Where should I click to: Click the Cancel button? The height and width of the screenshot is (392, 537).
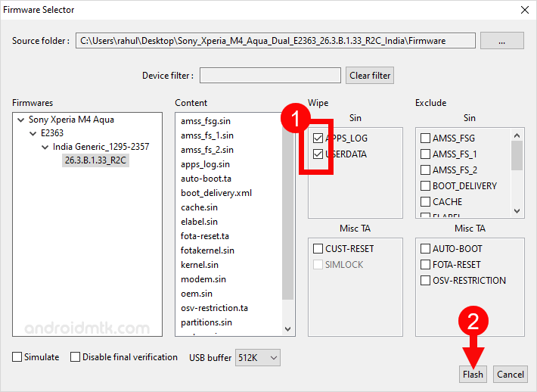pyautogui.click(x=511, y=374)
